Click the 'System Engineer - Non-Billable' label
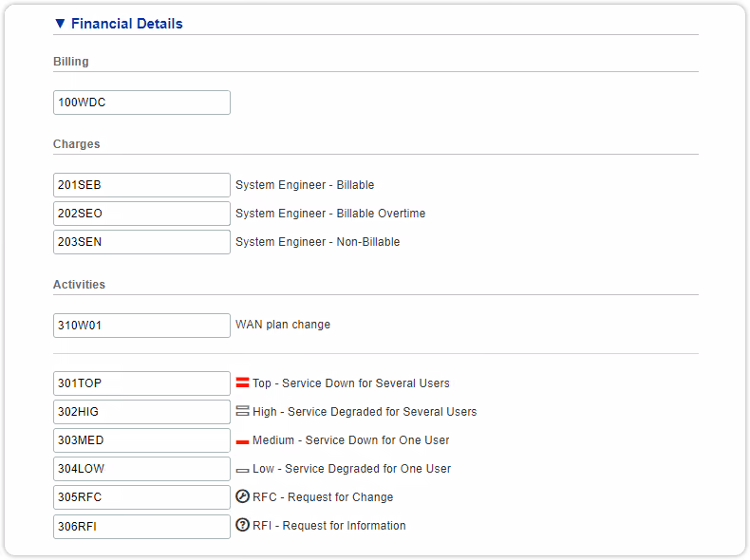Viewport: 750px width, 560px height. click(318, 242)
